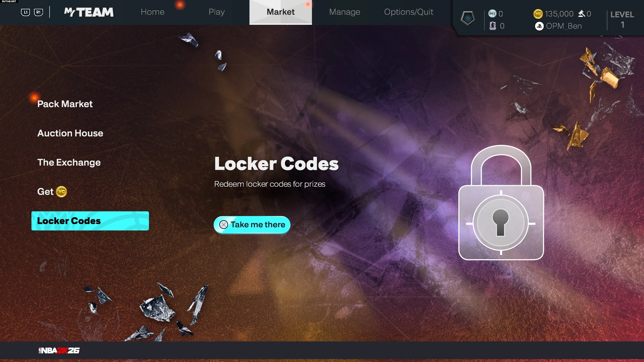Open the Play tab
Image resolution: width=644 pixels, height=362 pixels.
pos(217,12)
